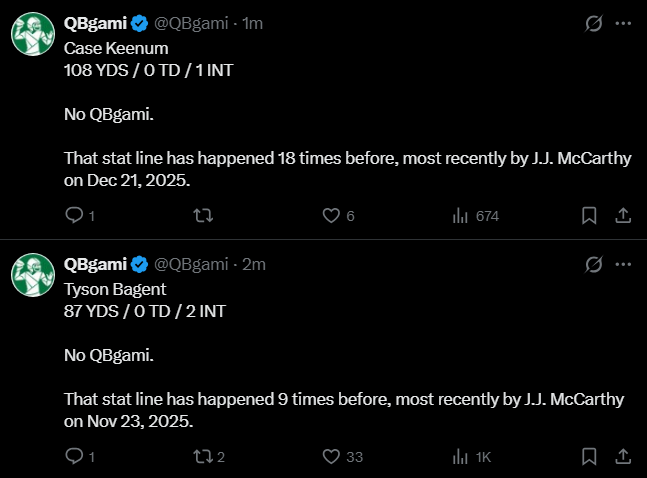Open more options menu on Bagent tweet
The width and height of the screenshot is (647, 478).
pos(623,265)
